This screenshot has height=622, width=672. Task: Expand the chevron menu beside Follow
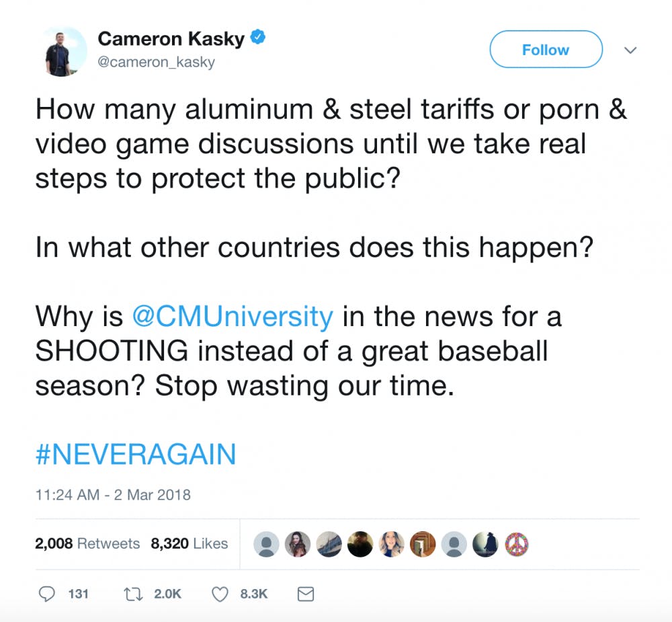click(x=630, y=50)
